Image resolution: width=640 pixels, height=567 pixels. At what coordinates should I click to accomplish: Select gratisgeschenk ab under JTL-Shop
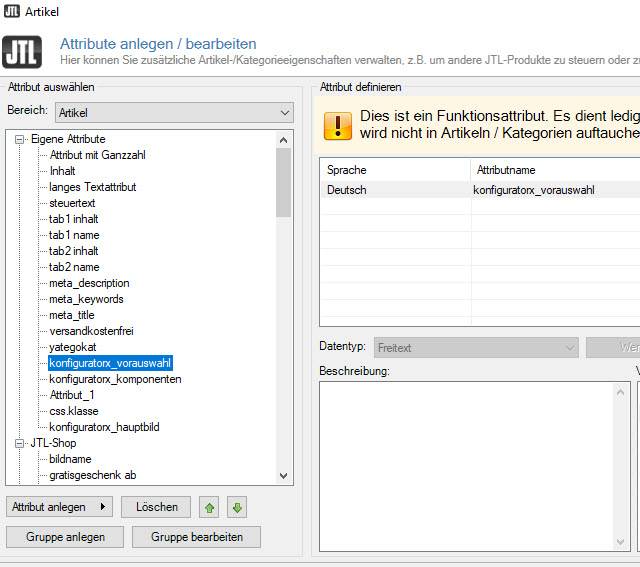click(x=93, y=475)
